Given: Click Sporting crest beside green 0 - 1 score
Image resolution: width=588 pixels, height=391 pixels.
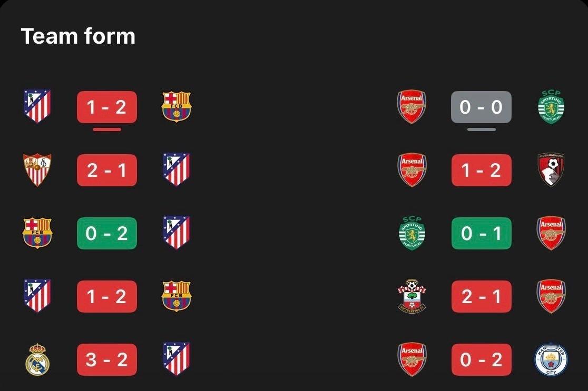Looking at the screenshot, I should tap(411, 233).
